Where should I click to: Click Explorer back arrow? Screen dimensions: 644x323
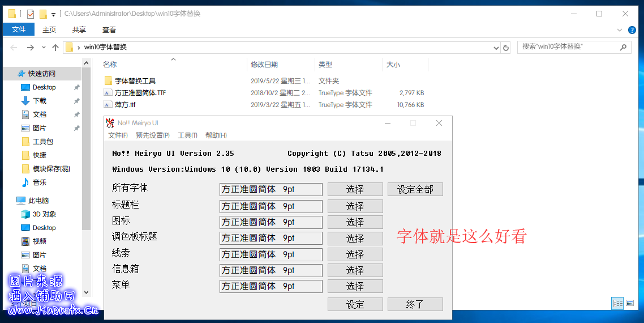coord(14,48)
